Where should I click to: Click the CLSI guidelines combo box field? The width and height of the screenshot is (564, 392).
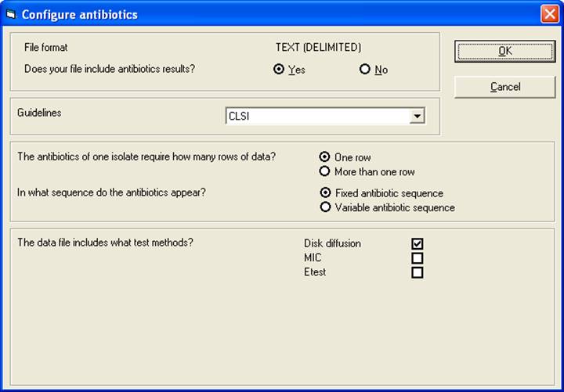pos(316,117)
